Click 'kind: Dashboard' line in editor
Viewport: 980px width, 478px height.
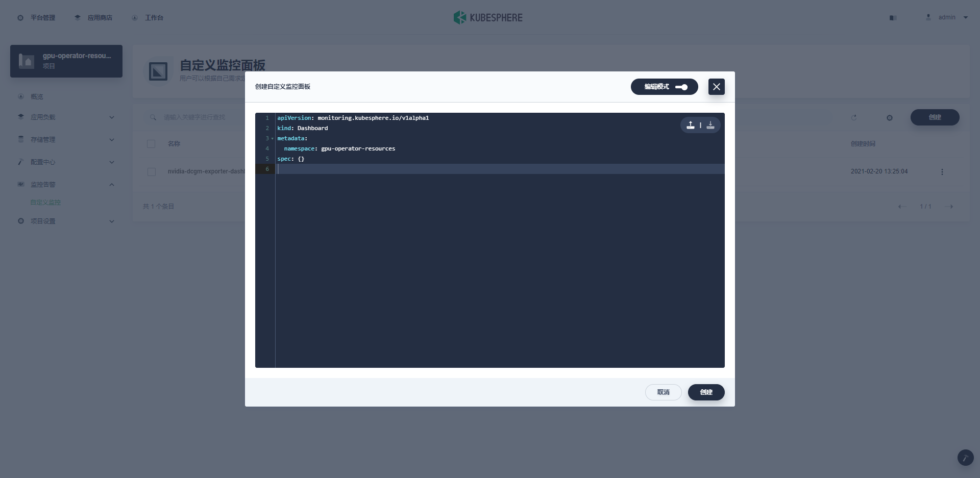click(303, 128)
